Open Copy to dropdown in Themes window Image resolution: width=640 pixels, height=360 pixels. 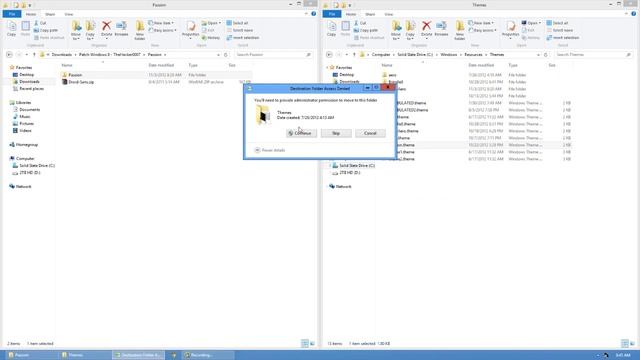click(410, 30)
